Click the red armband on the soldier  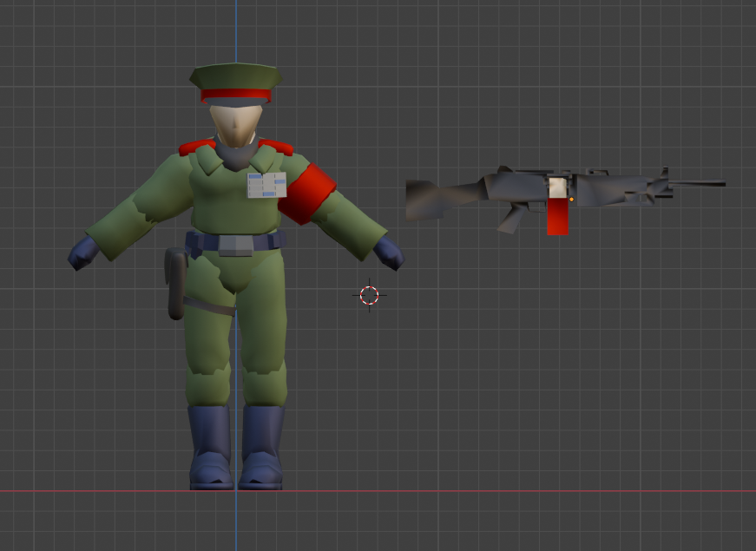[x=307, y=194]
